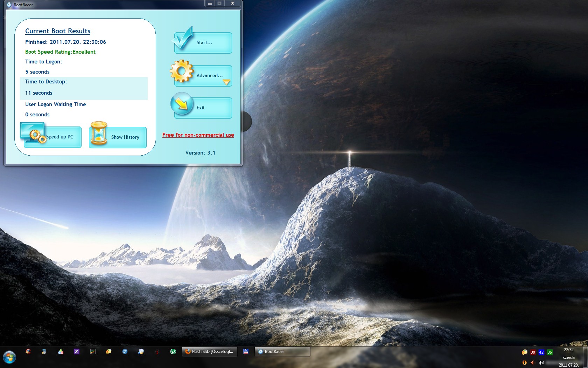The height and width of the screenshot is (368, 588).
Task: Click the red dot dark taskbar icon
Action: pyautogui.click(x=157, y=352)
